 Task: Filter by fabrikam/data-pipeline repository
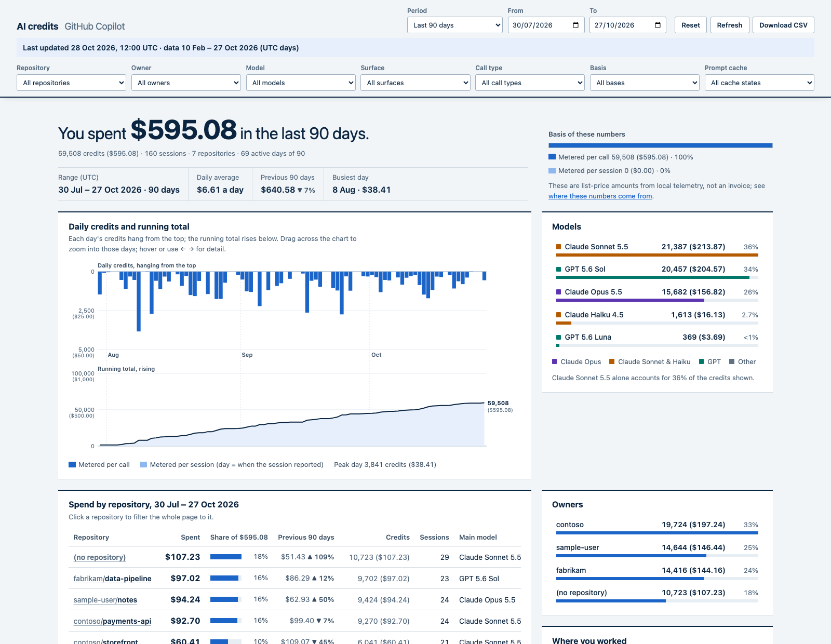click(112, 579)
